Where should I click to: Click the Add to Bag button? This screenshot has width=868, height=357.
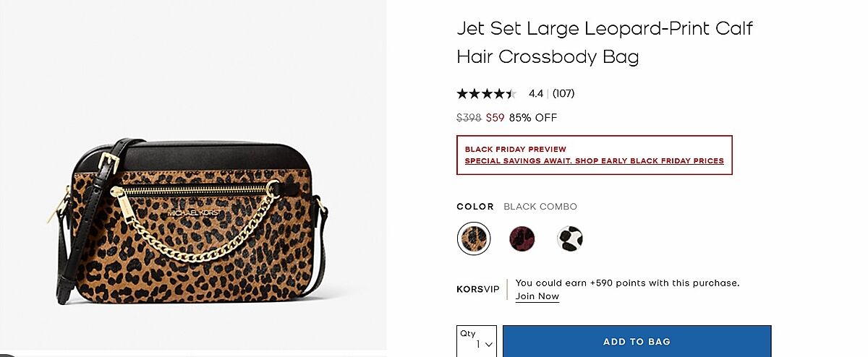tap(637, 341)
